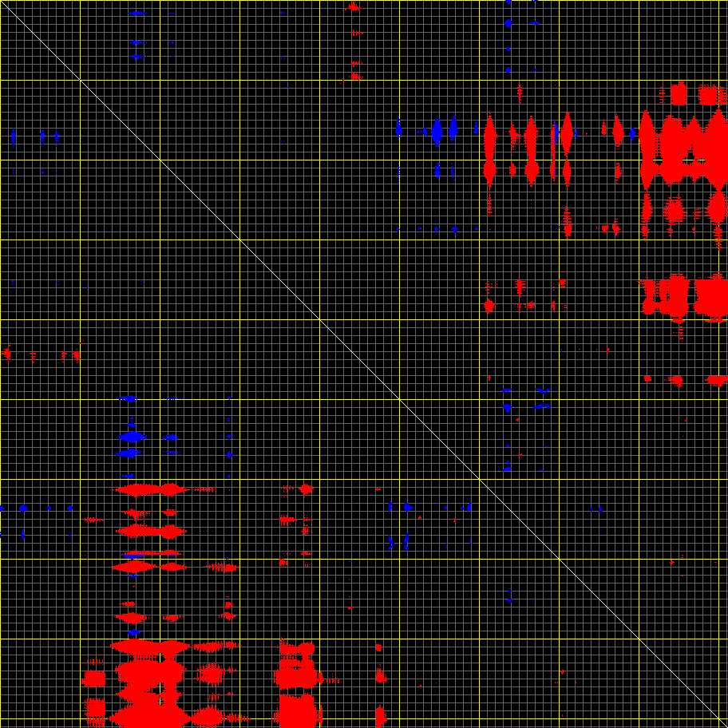728x728 pixels.
Task: Click the white diagonal line at the plot center
Action: tap(363, 363)
